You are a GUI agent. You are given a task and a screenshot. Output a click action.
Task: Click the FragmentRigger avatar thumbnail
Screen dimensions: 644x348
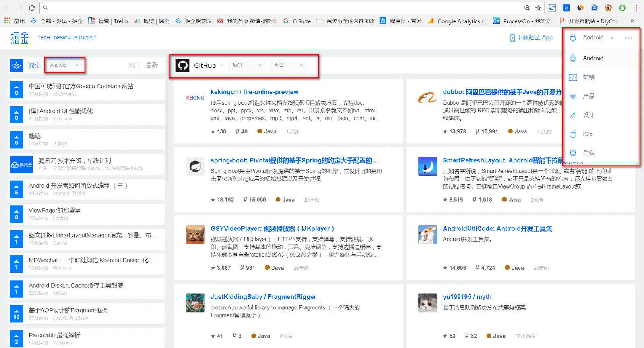click(195, 303)
